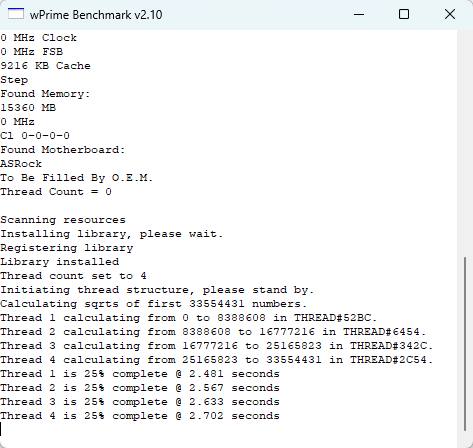Minimize the wPrime Benchmark window

[359, 14]
